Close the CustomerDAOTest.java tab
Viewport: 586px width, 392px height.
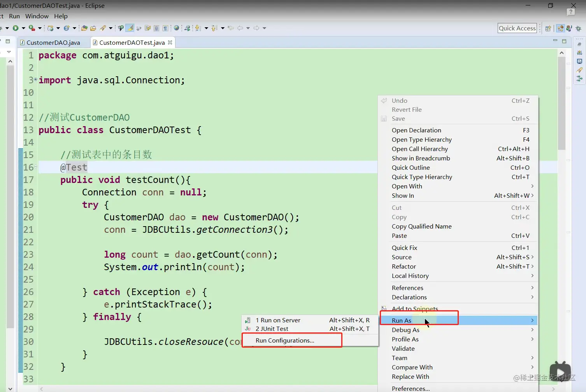click(x=170, y=42)
